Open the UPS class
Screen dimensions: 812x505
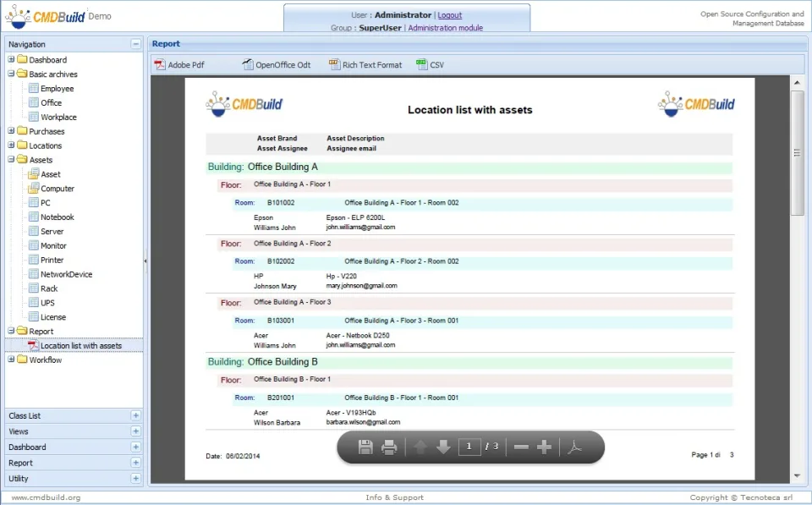[47, 303]
